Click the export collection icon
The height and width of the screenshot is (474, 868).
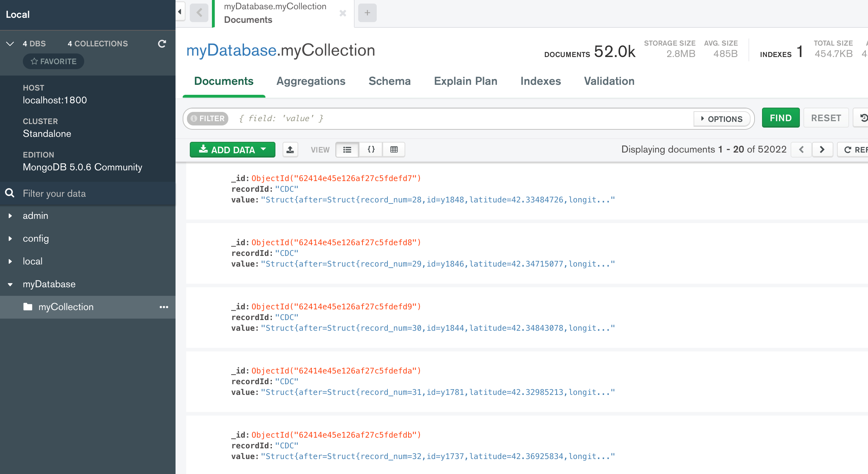(x=290, y=150)
